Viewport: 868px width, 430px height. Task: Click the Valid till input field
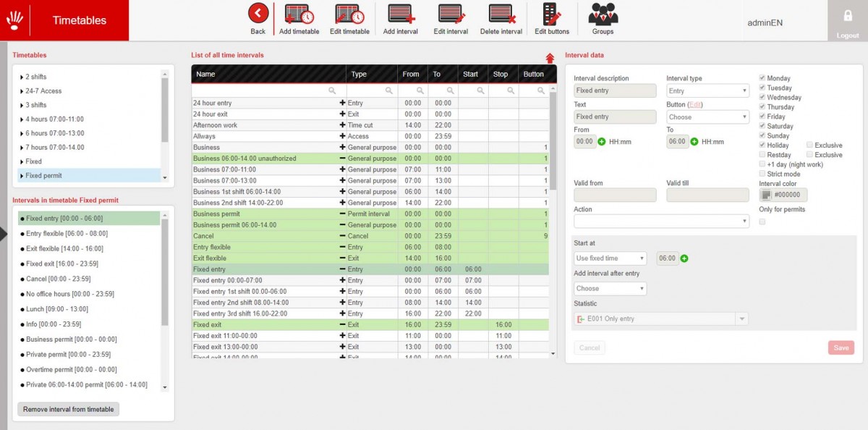click(707, 195)
